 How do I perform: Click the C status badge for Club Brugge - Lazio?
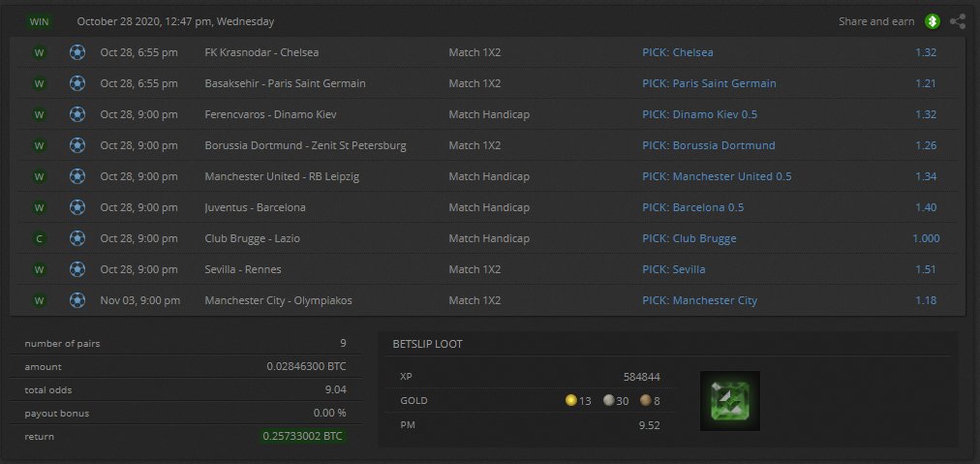click(40, 239)
